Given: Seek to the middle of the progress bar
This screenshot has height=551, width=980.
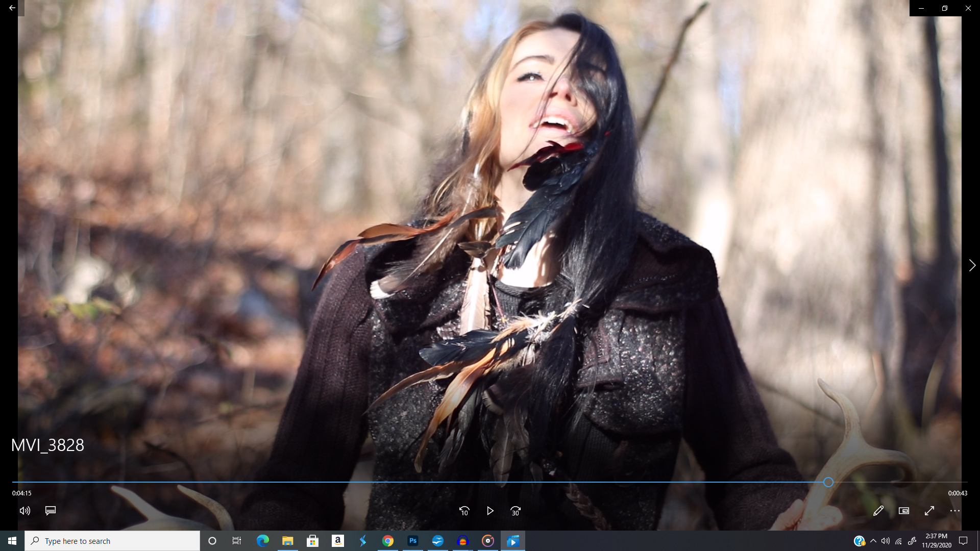Looking at the screenshot, I should 490,482.
